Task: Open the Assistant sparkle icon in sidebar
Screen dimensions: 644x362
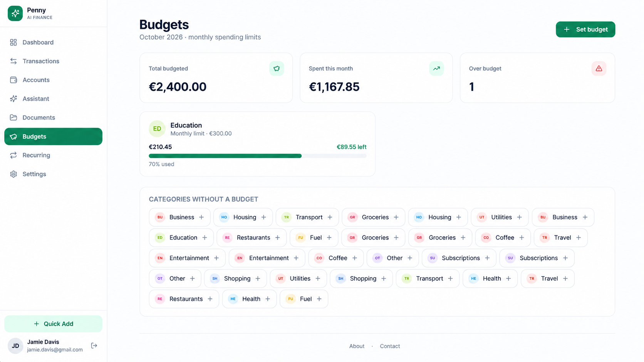Action: point(13,99)
